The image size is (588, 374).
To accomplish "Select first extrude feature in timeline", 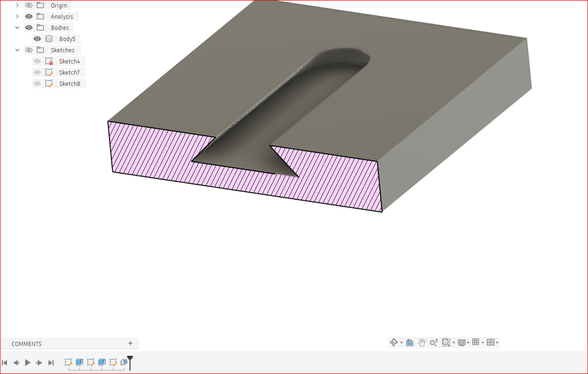I will click(x=79, y=362).
